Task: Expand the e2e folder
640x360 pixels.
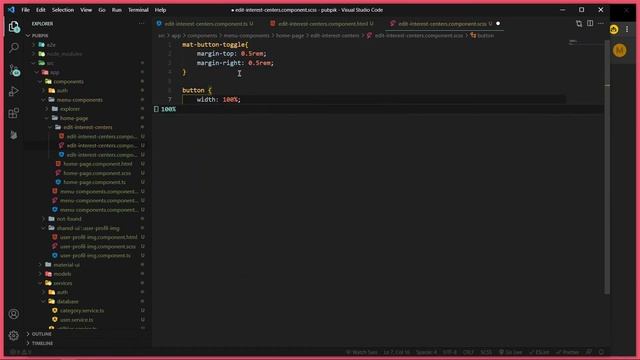Action: (51, 44)
